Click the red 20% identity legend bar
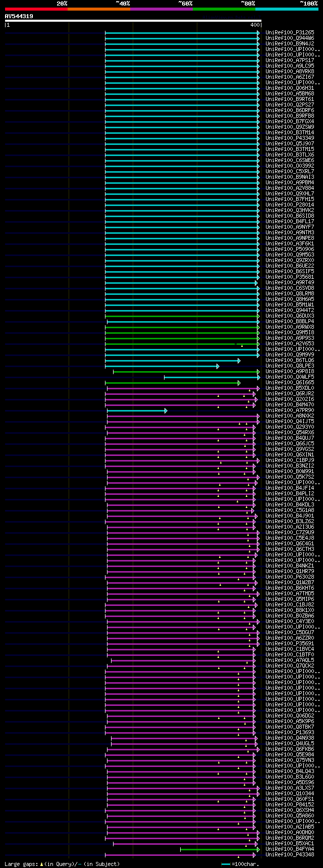323x868 pixels. pyautogui.click(x=36, y=9)
